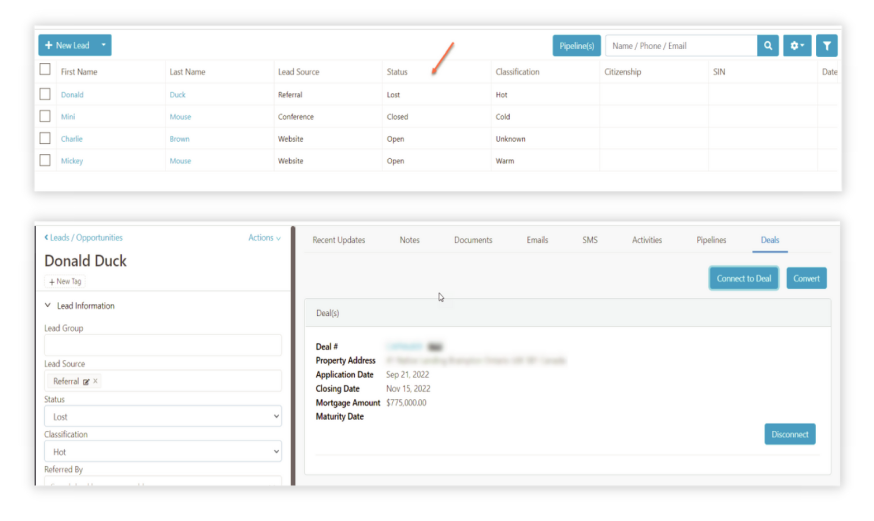Open the New Lead split-button arrow
The image size is (874, 521).
(105, 46)
